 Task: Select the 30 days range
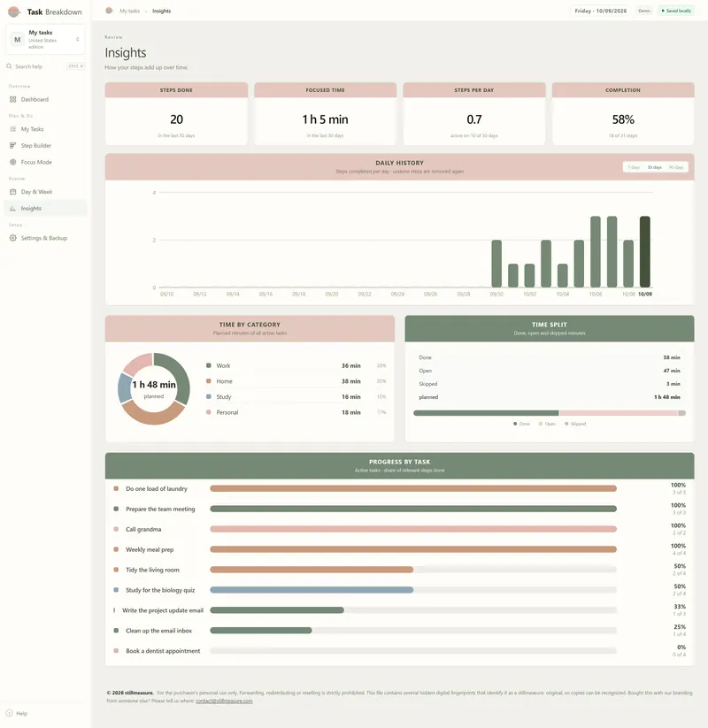pos(655,167)
